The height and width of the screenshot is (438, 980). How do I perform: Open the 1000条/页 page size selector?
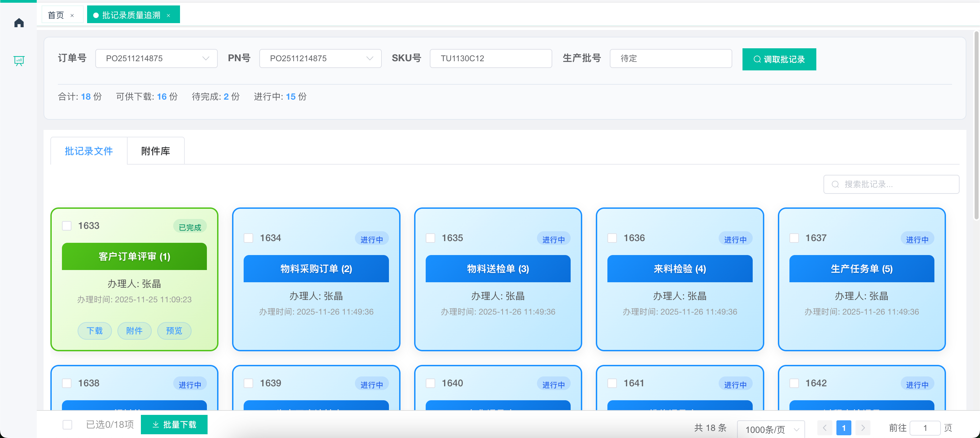coord(771,429)
